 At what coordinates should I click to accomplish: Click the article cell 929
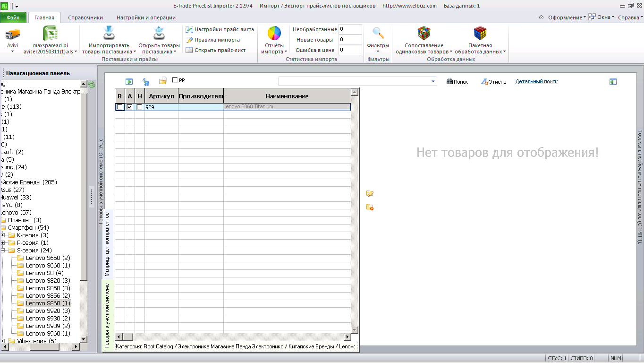pos(161,107)
